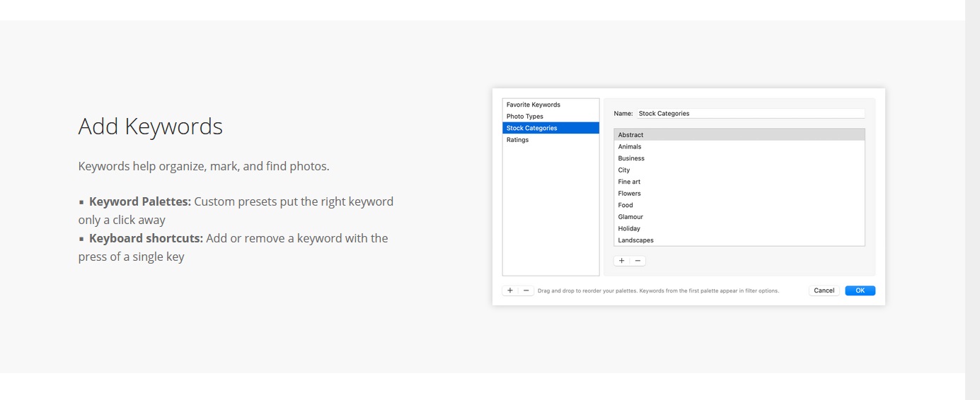Select the Animals keyword
Image resolution: width=980 pixels, height=400 pixels.
(630, 147)
